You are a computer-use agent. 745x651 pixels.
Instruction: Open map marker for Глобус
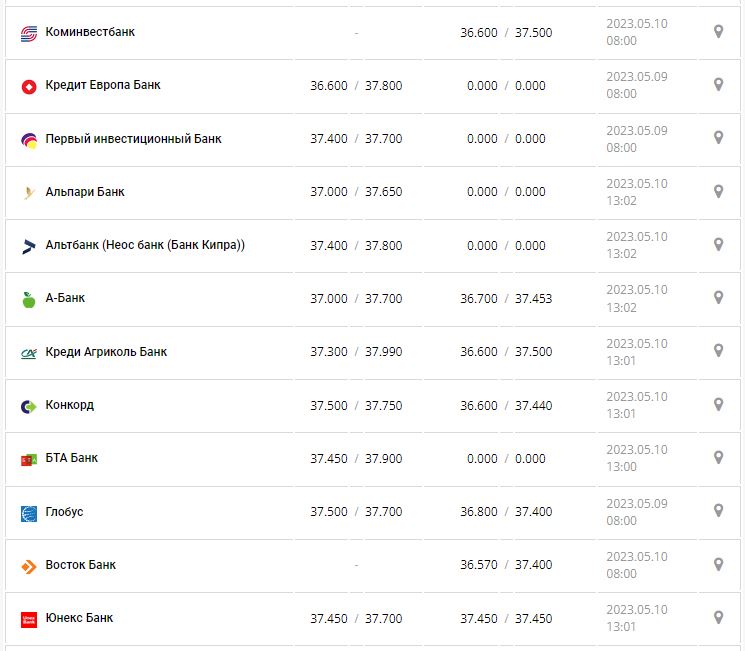click(718, 511)
